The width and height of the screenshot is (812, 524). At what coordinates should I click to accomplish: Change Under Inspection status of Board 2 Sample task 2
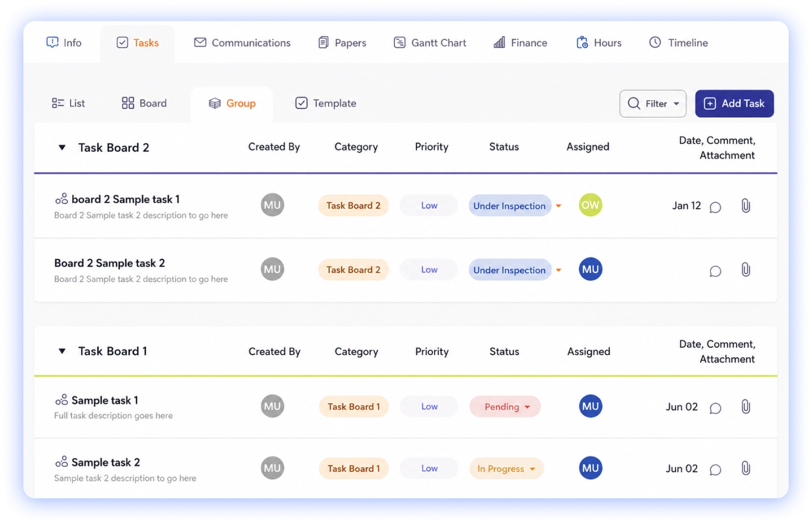515,270
